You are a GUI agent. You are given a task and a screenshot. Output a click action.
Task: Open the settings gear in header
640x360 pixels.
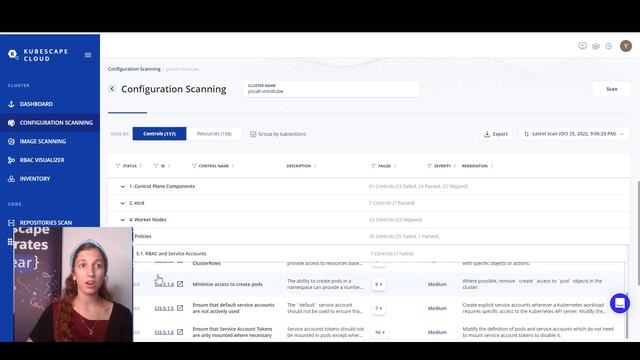609,46
